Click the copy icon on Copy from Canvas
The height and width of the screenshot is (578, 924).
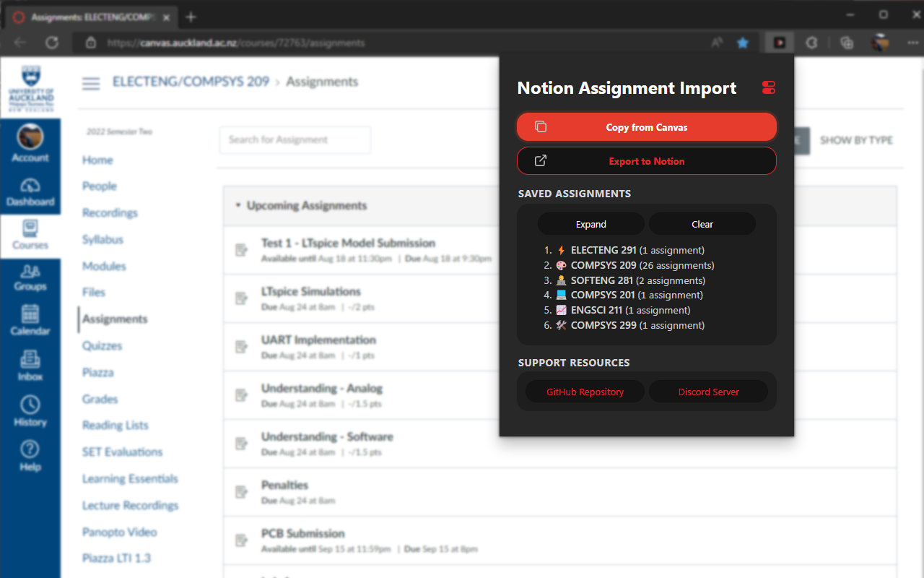point(540,126)
